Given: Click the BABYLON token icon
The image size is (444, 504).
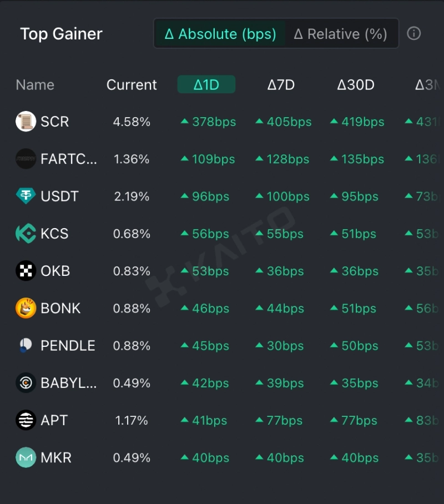Looking at the screenshot, I should [x=26, y=383].
